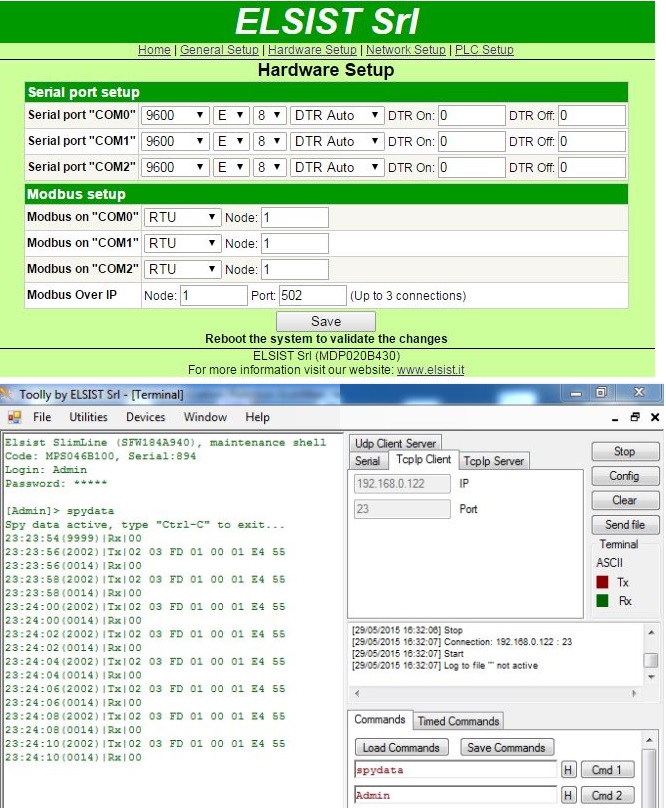Select the TcpIp Client tab
The image size is (666, 811).
[x=423, y=459]
